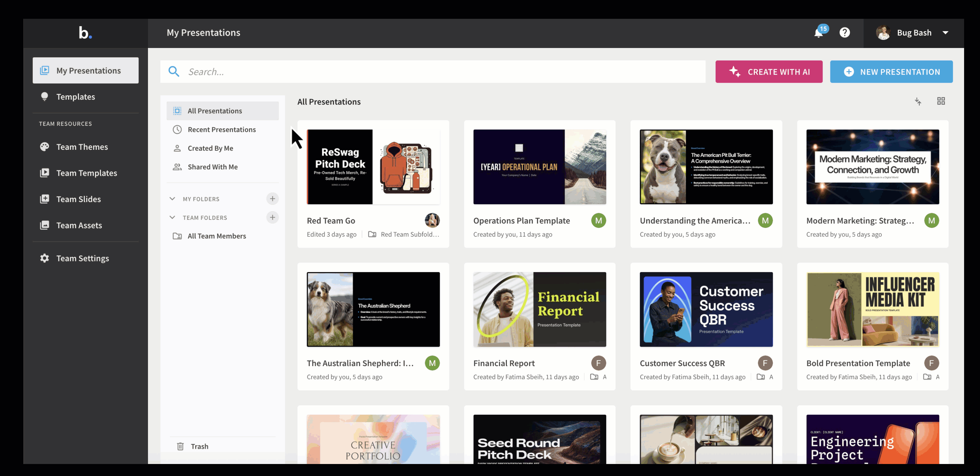980x476 pixels.
Task: Click the Created By Me person icon
Action: click(177, 148)
